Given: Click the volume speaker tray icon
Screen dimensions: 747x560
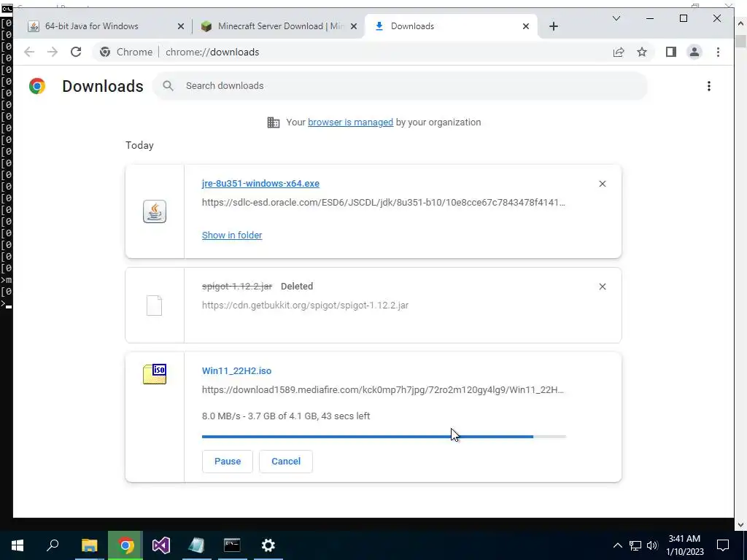Looking at the screenshot, I should tap(652, 545).
